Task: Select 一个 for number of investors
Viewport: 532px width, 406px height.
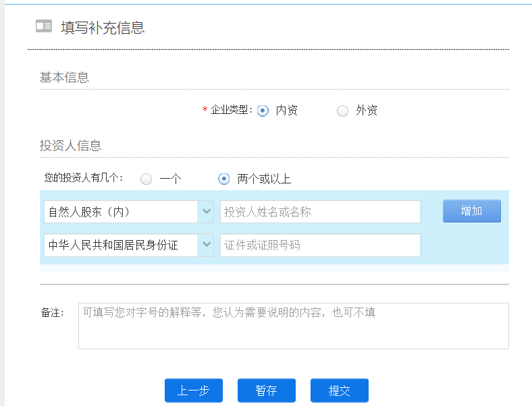Action: click(146, 179)
